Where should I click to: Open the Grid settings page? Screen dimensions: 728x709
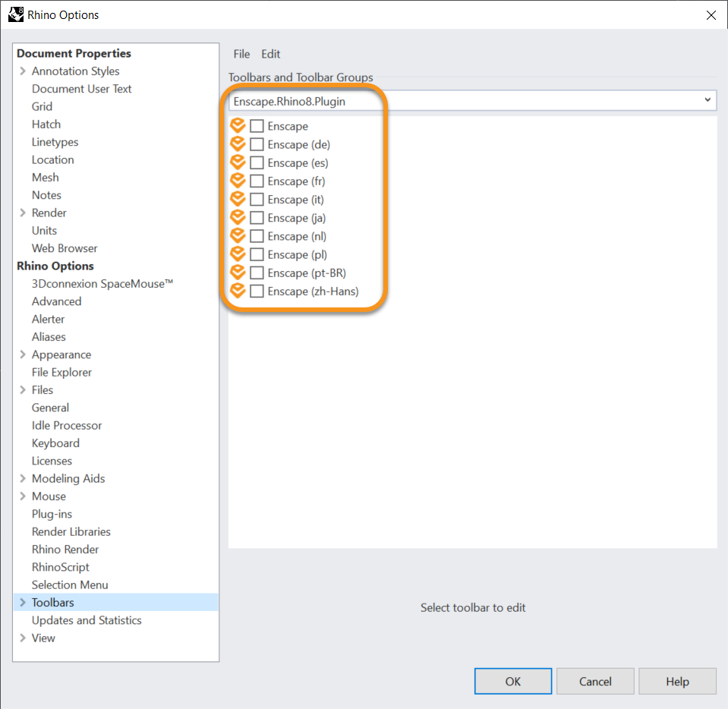[x=42, y=106]
